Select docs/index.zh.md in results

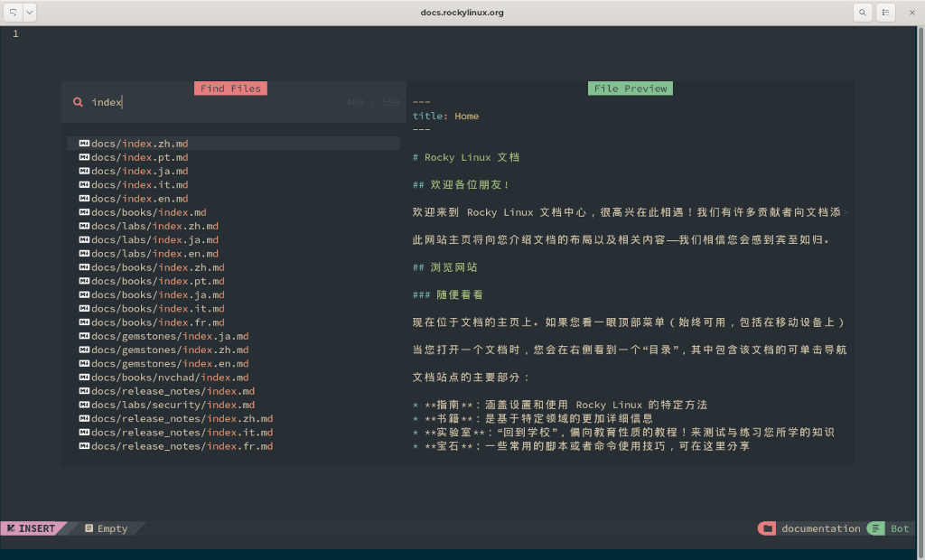pyautogui.click(x=139, y=144)
